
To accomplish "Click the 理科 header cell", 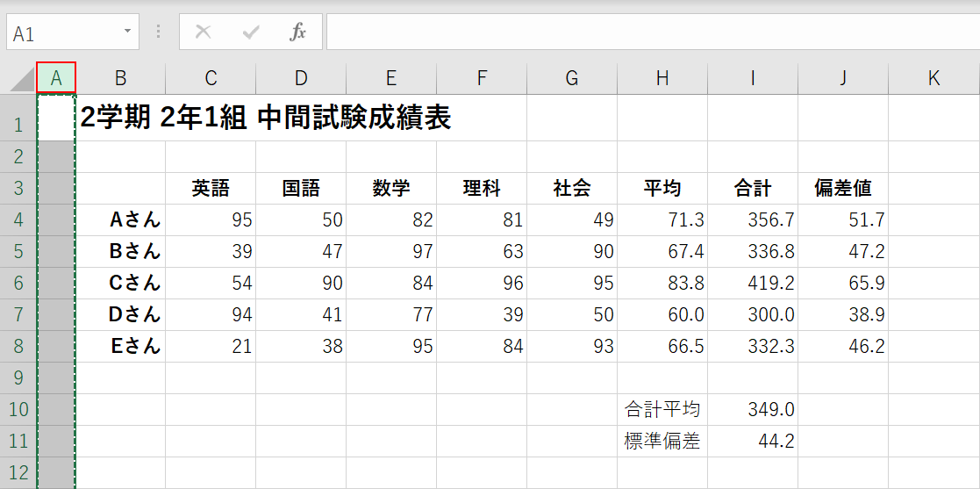I will pos(482,188).
